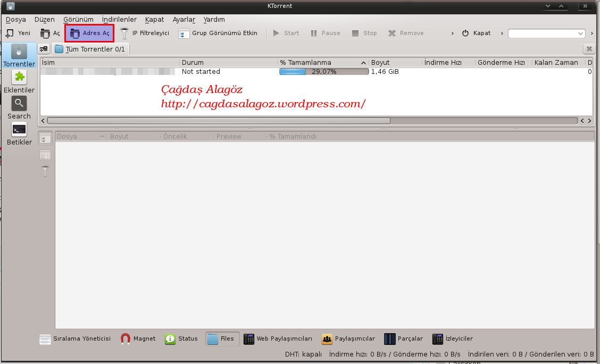Toggle Grup Görünümü Etkin group view

[218, 33]
